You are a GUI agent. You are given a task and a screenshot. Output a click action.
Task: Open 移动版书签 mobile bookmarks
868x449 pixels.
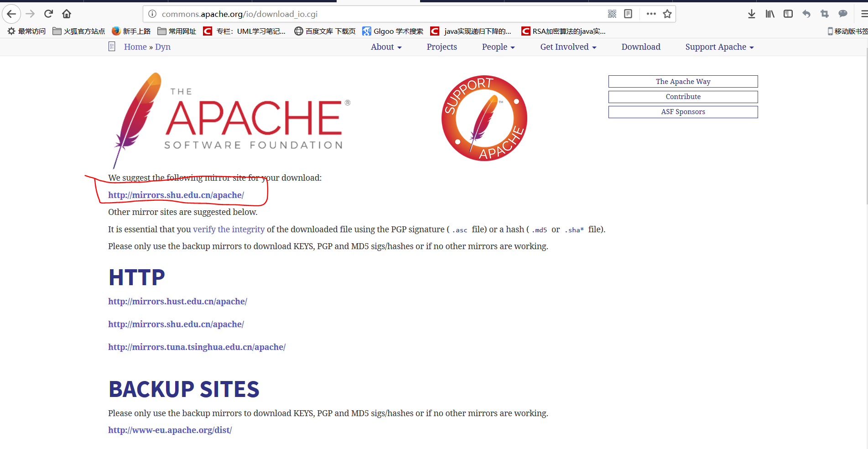tap(847, 31)
